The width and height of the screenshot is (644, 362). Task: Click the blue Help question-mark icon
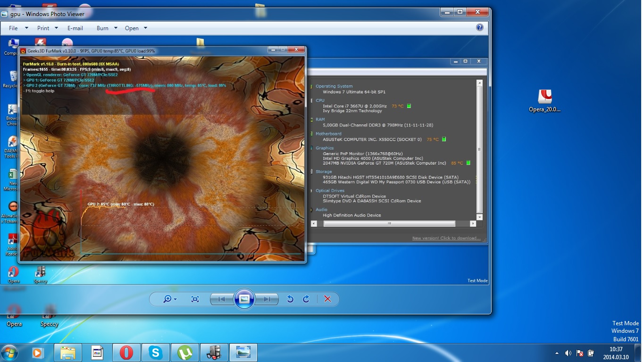tap(480, 27)
